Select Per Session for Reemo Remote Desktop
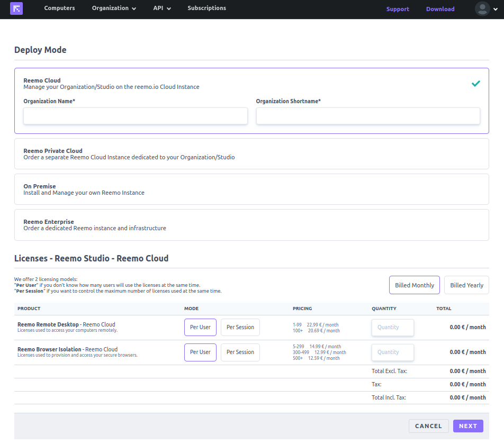This screenshot has width=504, height=444. tap(240, 327)
